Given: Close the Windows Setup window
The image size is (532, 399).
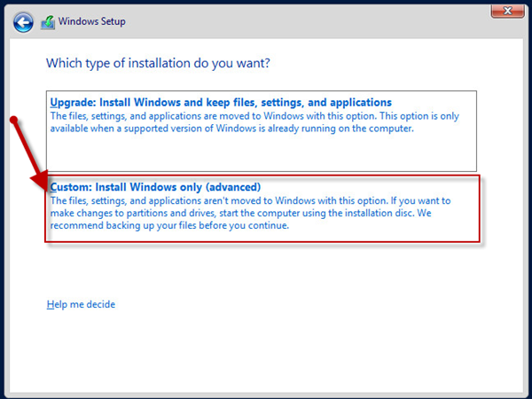Looking at the screenshot, I should pos(507,12).
